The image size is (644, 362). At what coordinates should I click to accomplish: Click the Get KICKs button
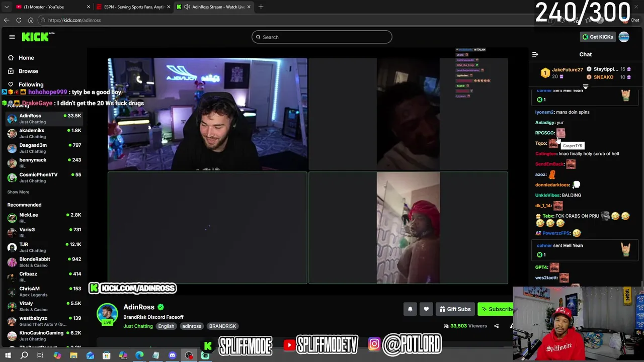click(x=597, y=37)
